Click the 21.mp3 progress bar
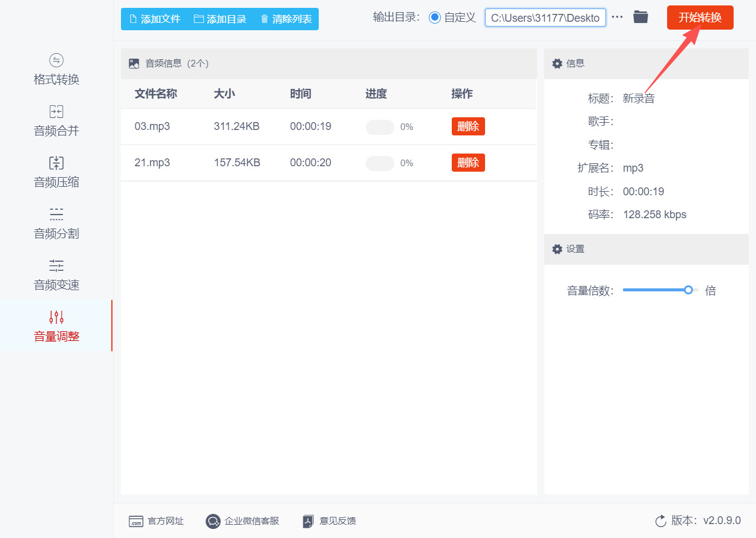 coord(380,163)
